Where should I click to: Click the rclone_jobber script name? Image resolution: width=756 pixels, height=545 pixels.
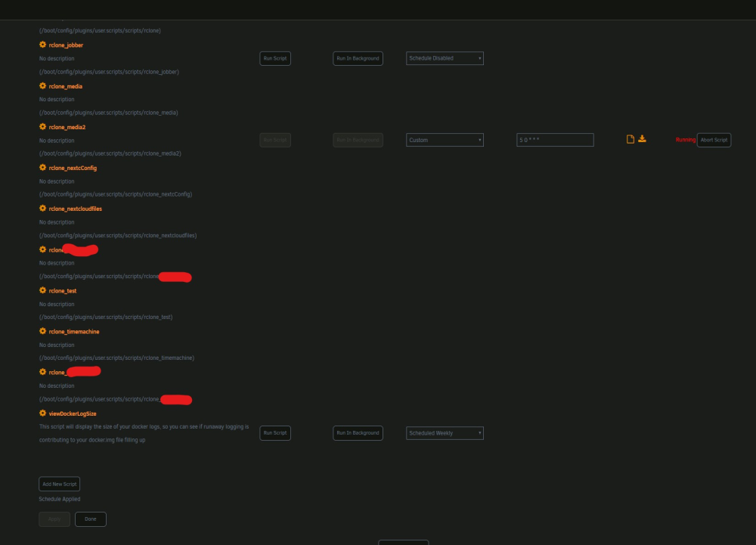pyautogui.click(x=66, y=45)
